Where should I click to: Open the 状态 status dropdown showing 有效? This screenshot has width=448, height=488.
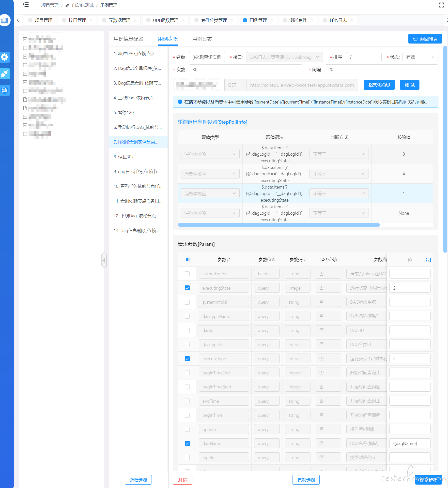(420, 57)
